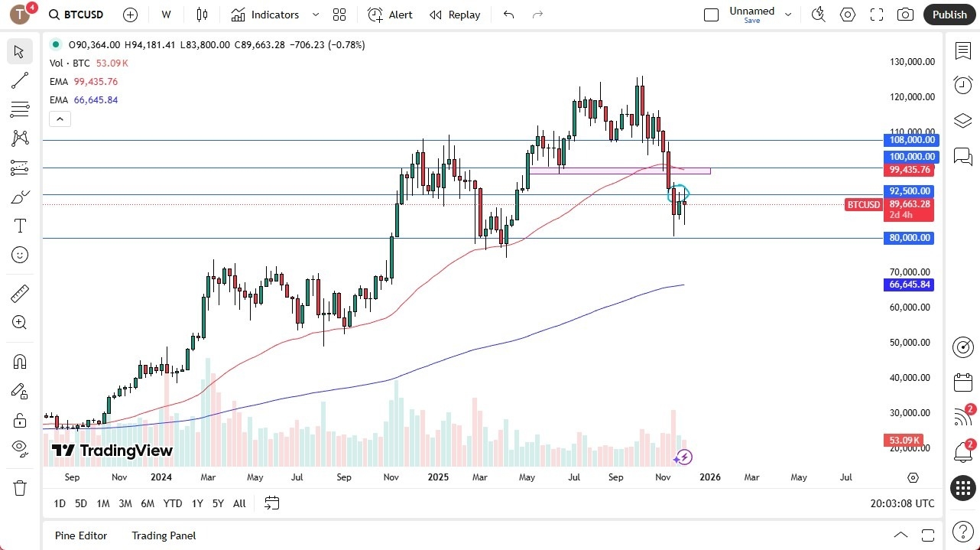
Task: Expand the Indicators dropdown arrow
Action: pyautogui.click(x=315, y=14)
